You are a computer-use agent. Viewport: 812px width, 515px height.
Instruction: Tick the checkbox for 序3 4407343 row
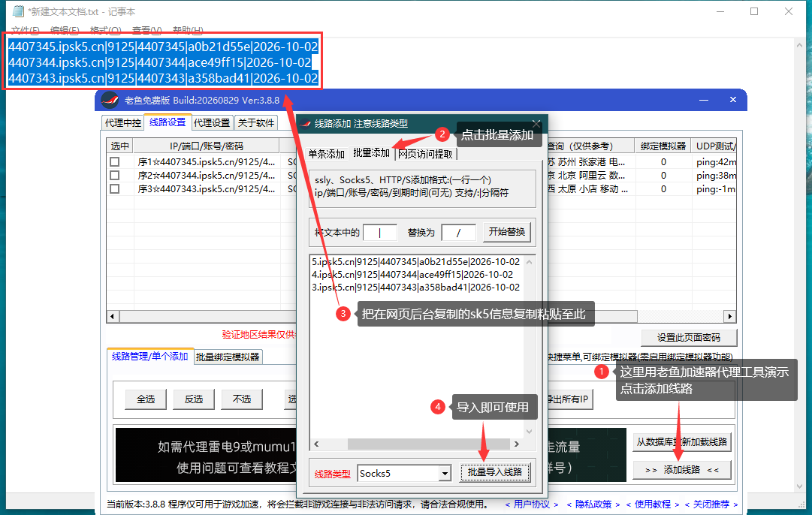(114, 189)
